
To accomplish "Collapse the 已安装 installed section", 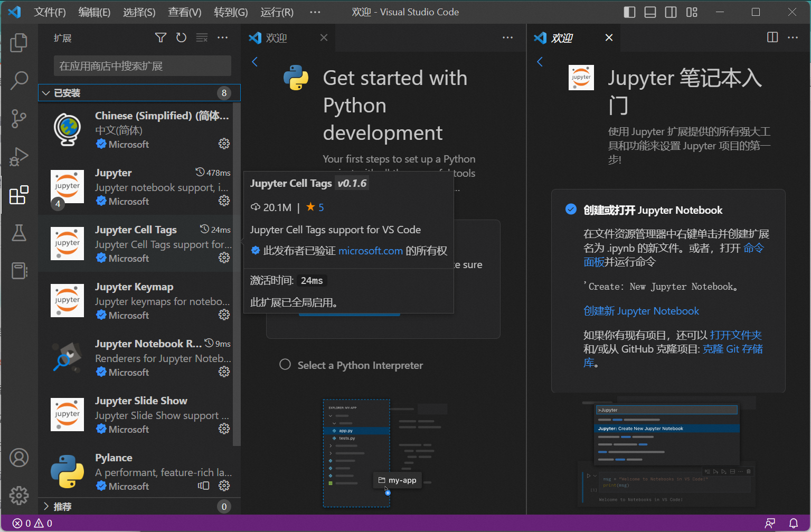I will pyautogui.click(x=139, y=93).
